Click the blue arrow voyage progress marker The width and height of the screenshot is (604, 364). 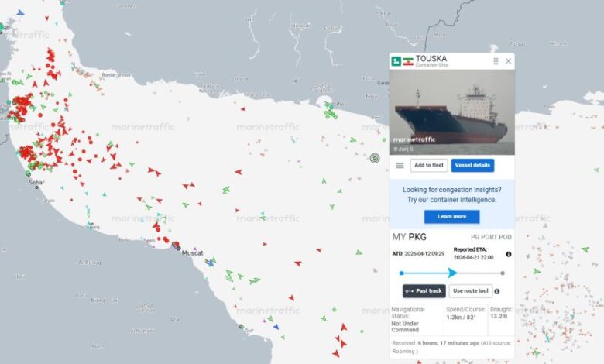[x=452, y=273]
